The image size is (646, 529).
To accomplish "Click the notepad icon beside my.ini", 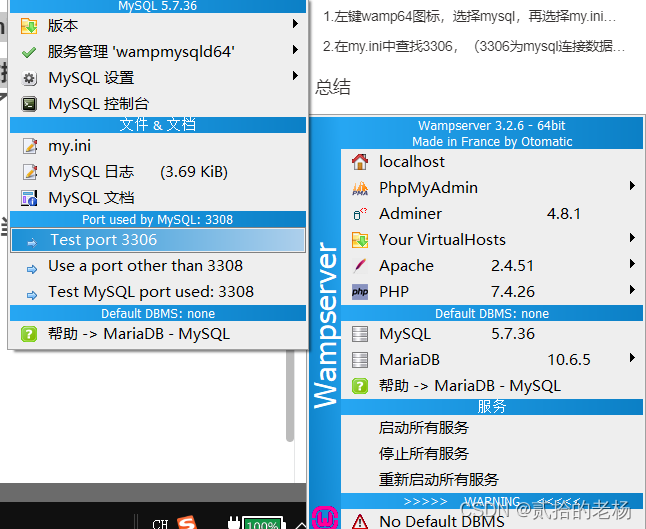I will coord(30,146).
